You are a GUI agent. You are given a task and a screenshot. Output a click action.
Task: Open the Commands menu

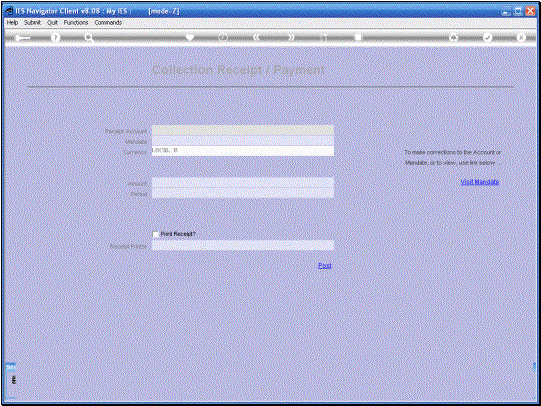108,22
